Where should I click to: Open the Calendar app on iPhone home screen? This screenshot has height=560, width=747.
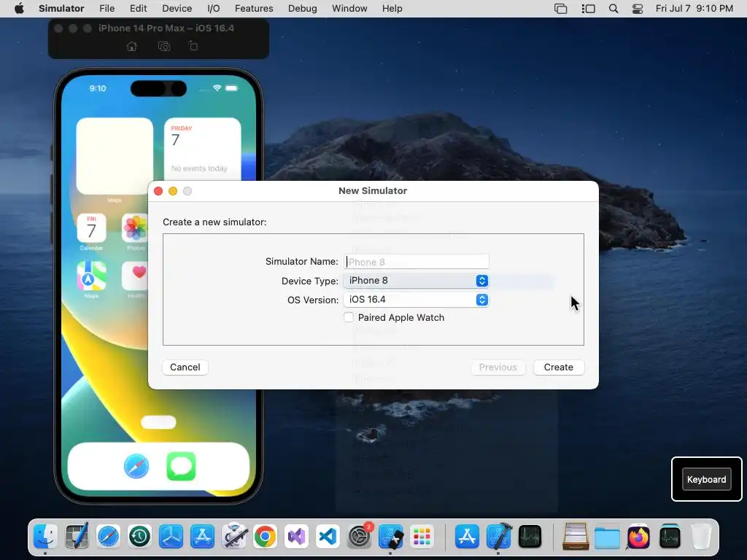click(91, 228)
